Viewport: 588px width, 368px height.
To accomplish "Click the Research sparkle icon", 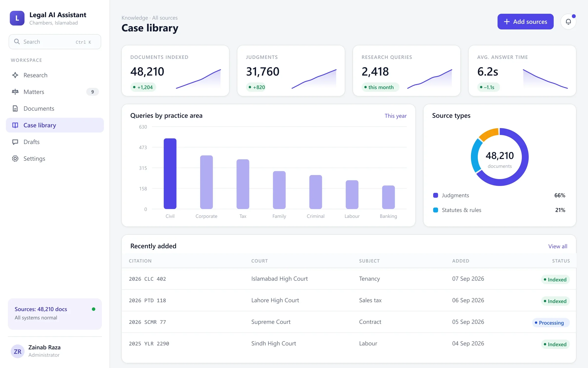I will tap(15, 75).
